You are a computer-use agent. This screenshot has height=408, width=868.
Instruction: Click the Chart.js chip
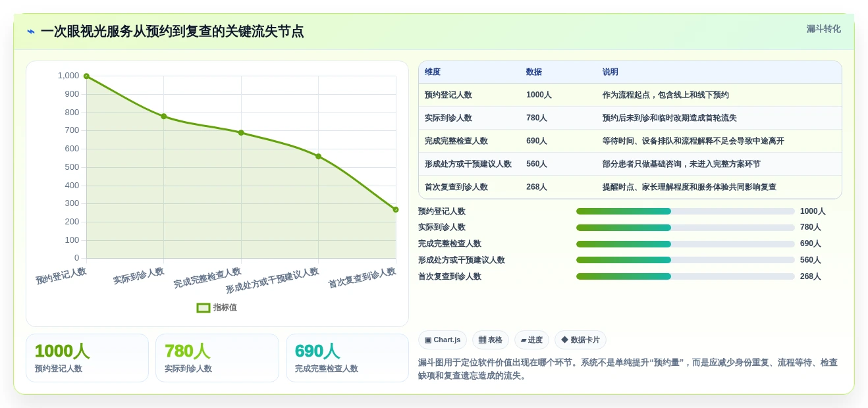tap(443, 340)
